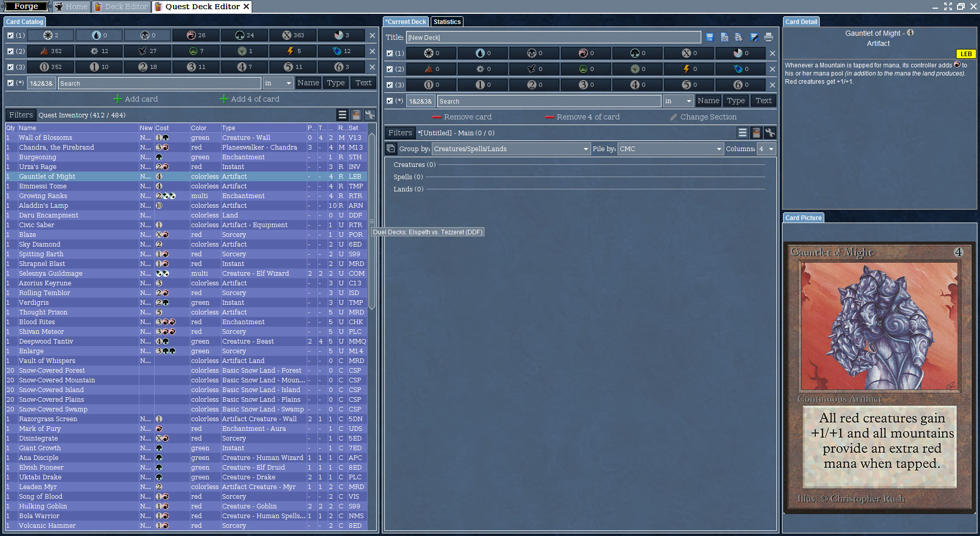Uncheck catalog CMC filter row (3) checkbox

10,67
